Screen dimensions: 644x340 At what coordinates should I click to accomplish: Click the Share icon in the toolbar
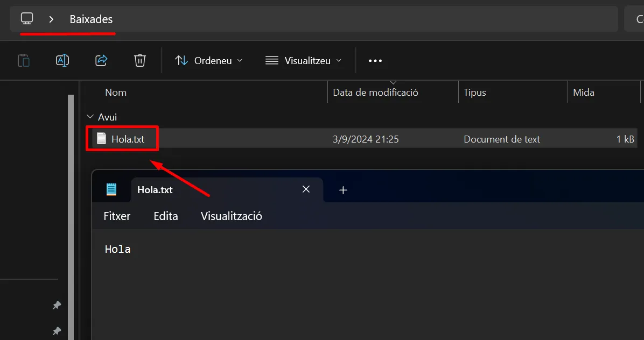101,60
